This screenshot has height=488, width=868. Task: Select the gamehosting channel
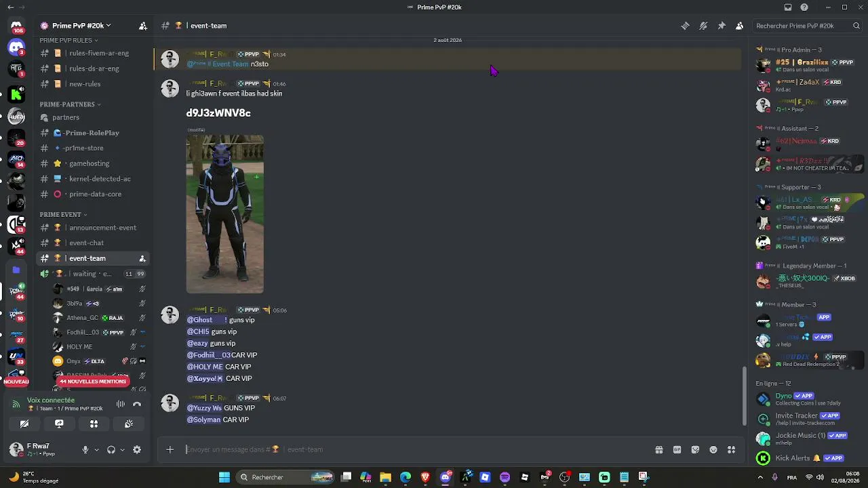click(93, 163)
